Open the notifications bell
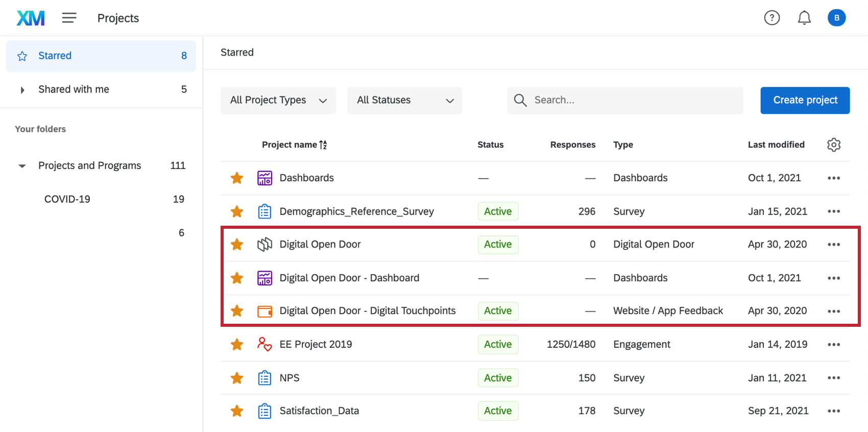The image size is (868, 432). (804, 18)
